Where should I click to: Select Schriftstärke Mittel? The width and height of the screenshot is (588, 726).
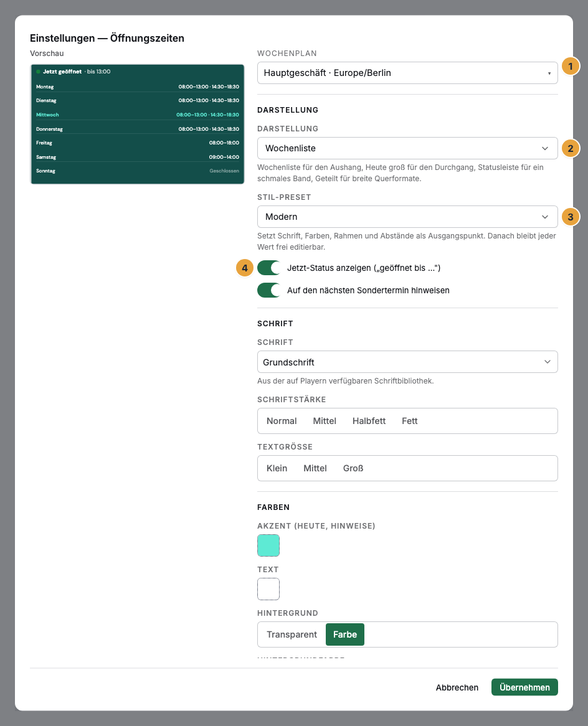pyautogui.click(x=325, y=421)
